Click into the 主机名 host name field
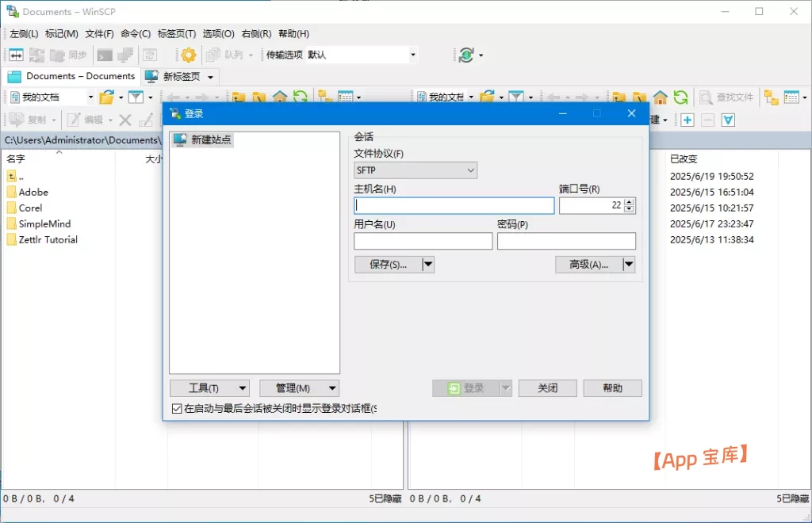This screenshot has height=523, width=812. (x=454, y=206)
